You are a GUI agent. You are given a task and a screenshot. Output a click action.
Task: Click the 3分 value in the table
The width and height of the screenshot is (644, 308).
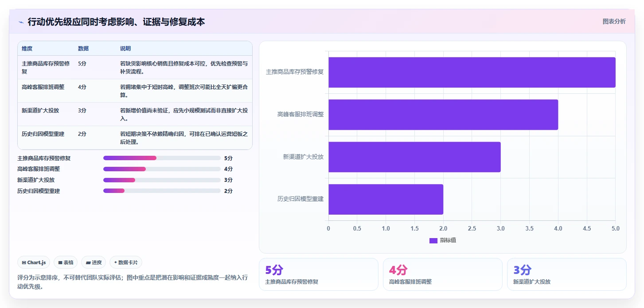(82, 111)
